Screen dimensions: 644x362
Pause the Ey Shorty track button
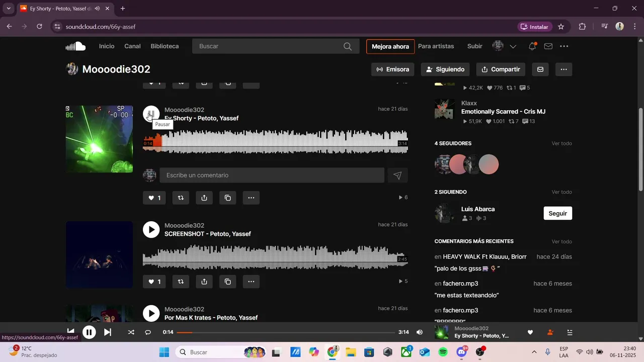pos(151,114)
